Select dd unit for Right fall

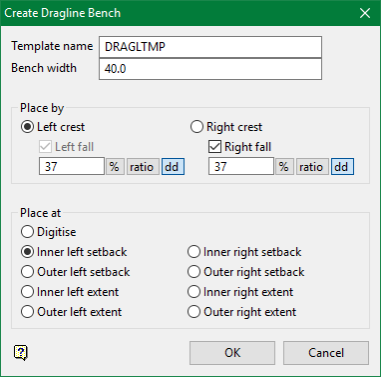(x=342, y=166)
